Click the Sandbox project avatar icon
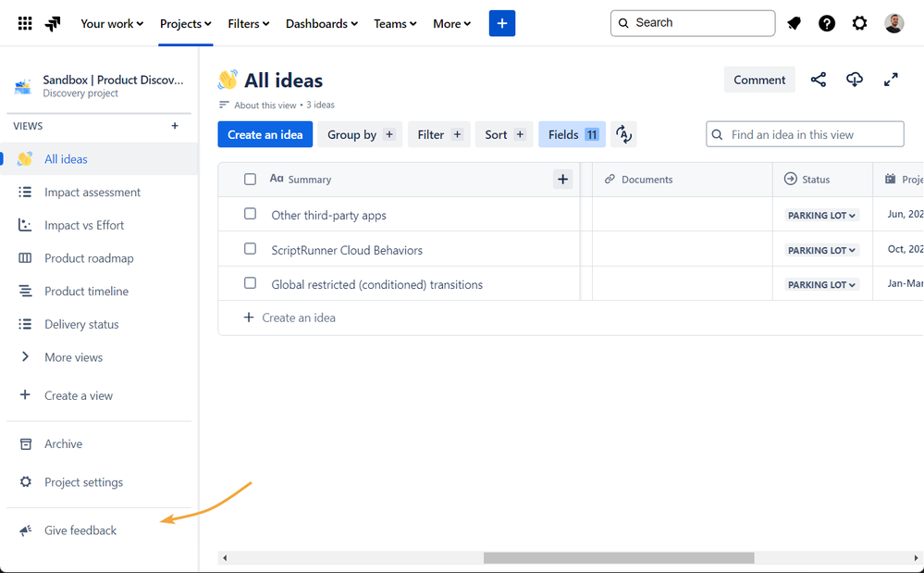This screenshot has height=573, width=924. coord(22,86)
